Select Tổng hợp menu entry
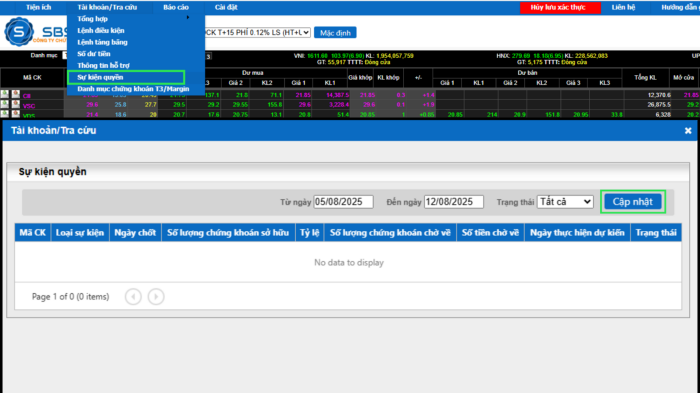 coord(92,19)
